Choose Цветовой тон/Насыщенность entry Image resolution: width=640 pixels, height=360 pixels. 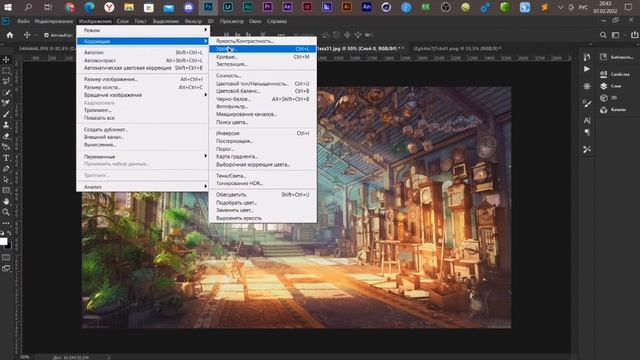coord(263,83)
